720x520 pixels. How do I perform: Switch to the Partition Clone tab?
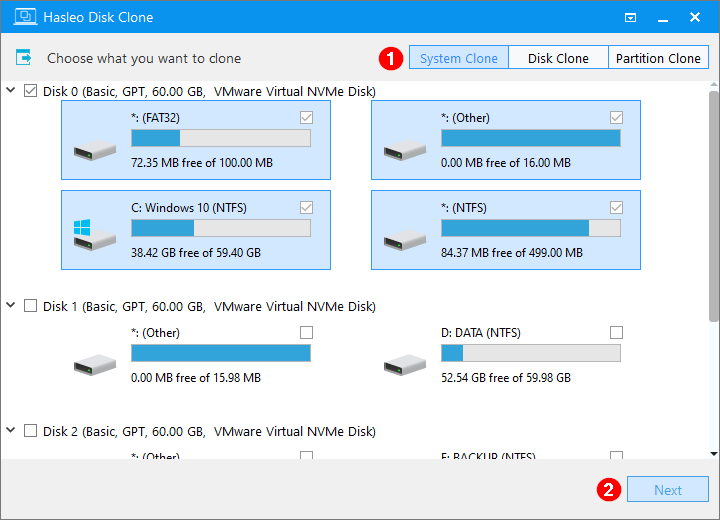click(x=658, y=57)
